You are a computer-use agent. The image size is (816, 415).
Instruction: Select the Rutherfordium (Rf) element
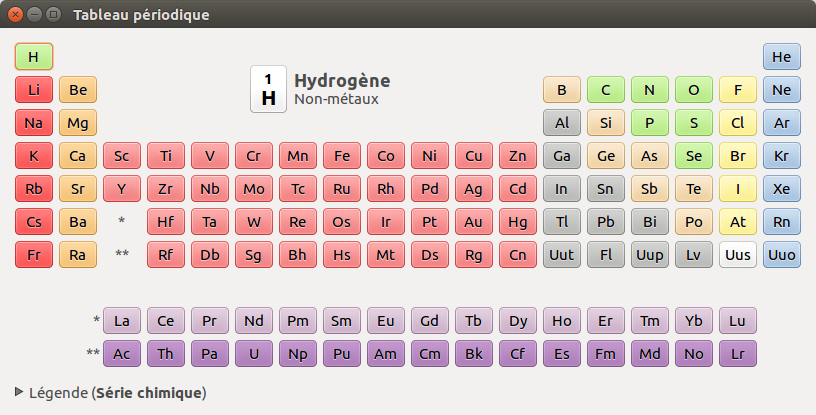pos(165,255)
